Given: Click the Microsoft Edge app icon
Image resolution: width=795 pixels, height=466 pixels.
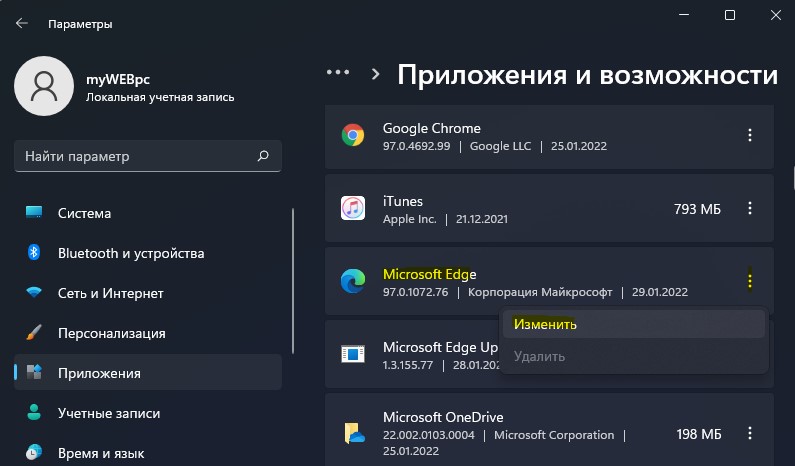Looking at the screenshot, I should tap(353, 281).
